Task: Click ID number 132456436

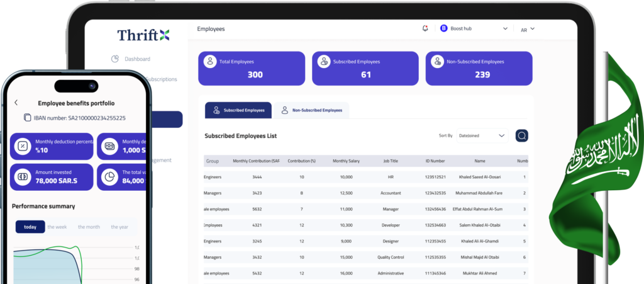Action: 435,209
